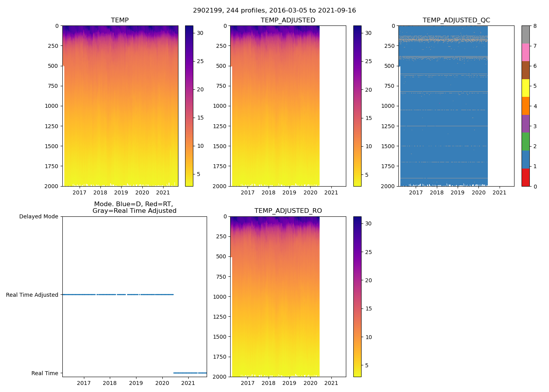Click the brown swatch in QC colorbar
Viewport: 549px width, 392px height.
[x=525, y=70]
